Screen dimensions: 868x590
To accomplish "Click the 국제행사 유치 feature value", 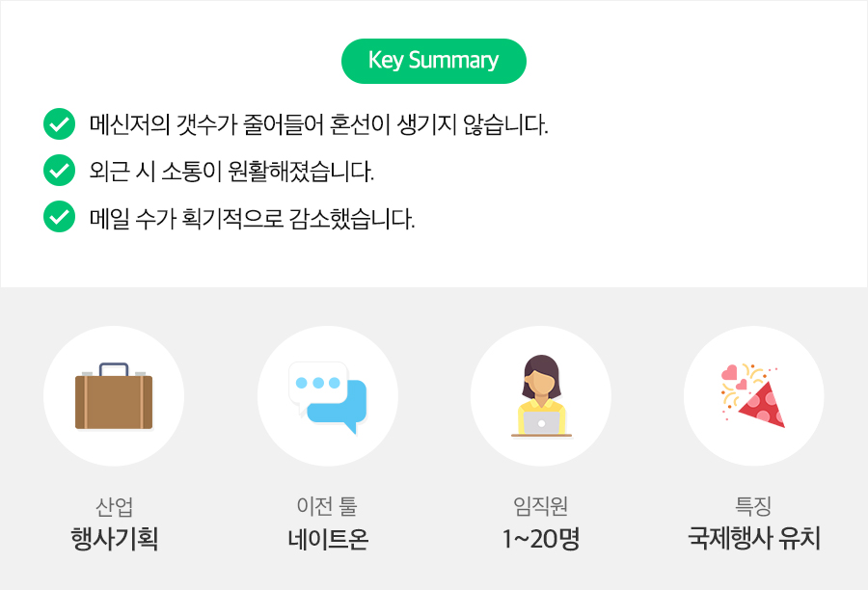I will pyautogui.click(x=754, y=538).
